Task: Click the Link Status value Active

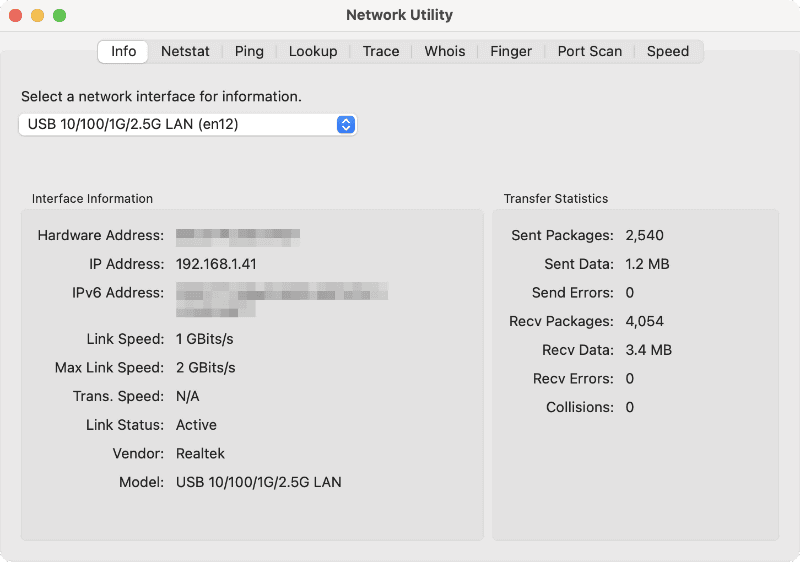Action: (196, 425)
